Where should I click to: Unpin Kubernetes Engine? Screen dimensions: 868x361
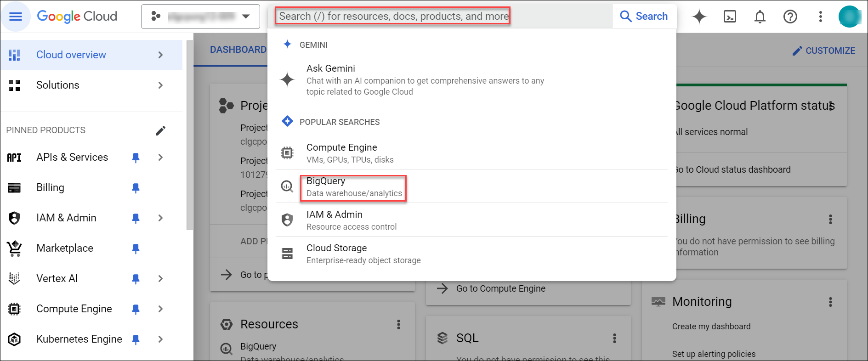(136, 339)
